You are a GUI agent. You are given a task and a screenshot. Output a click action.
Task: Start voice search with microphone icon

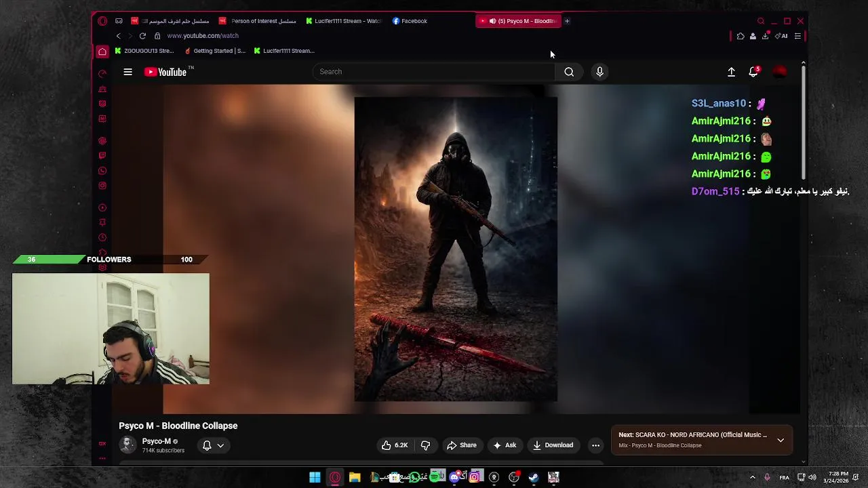pyautogui.click(x=599, y=72)
